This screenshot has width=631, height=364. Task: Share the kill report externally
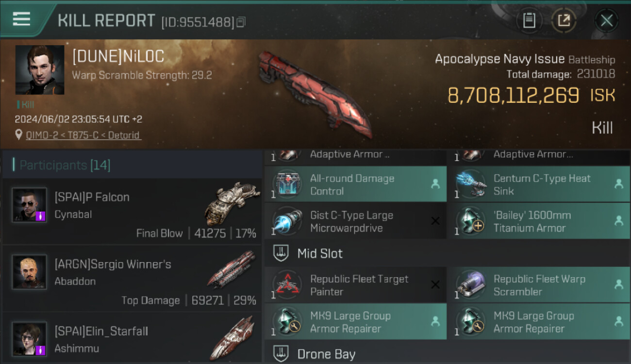564,20
